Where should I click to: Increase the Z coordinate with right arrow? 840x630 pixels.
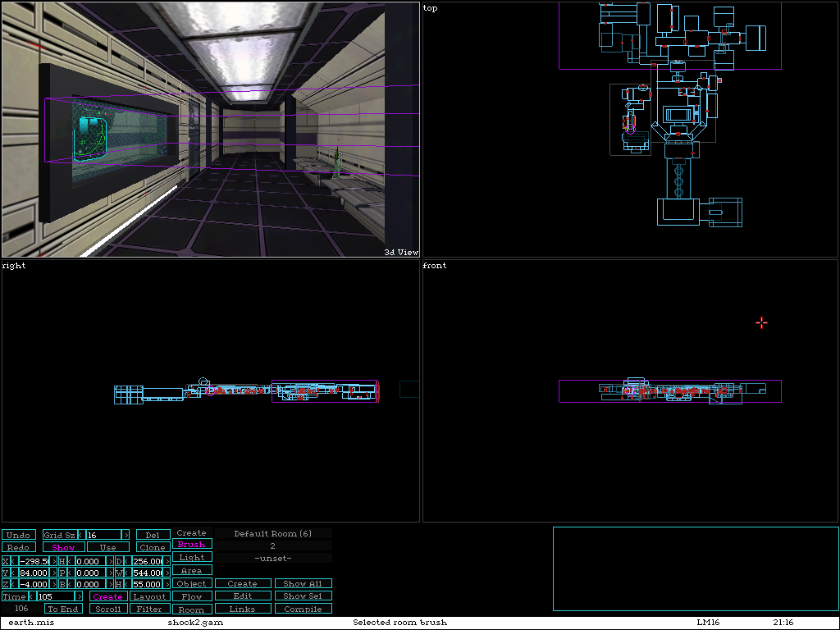[x=53, y=584]
